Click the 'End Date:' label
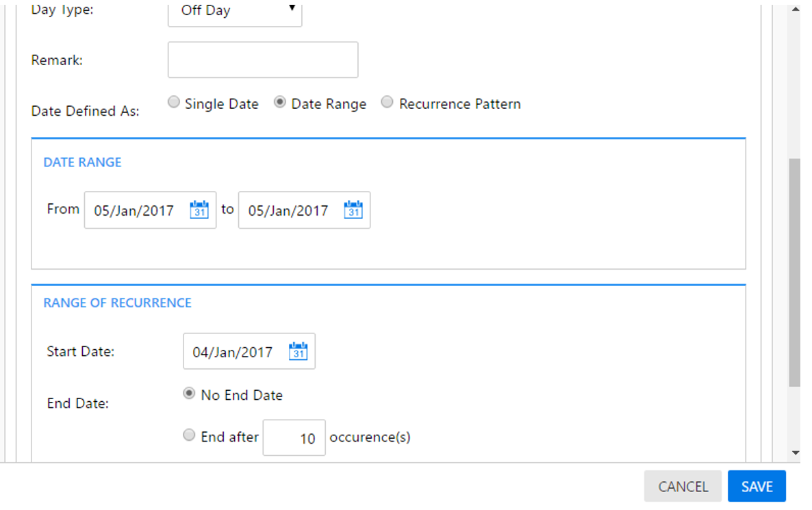This screenshot has height=510, width=812. coord(77,403)
